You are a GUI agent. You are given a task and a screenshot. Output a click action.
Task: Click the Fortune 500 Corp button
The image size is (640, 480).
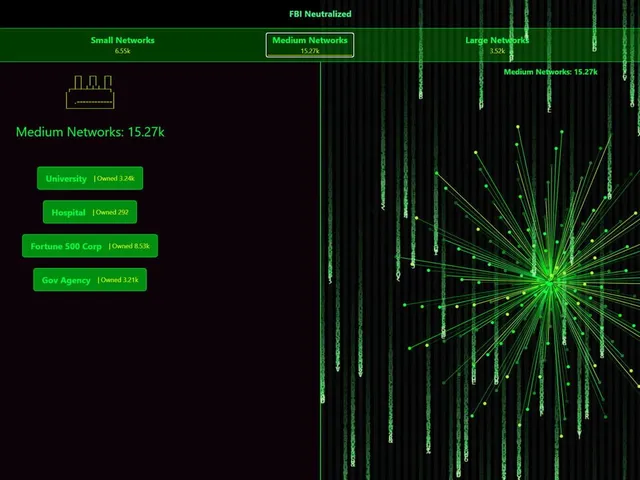[x=90, y=246]
